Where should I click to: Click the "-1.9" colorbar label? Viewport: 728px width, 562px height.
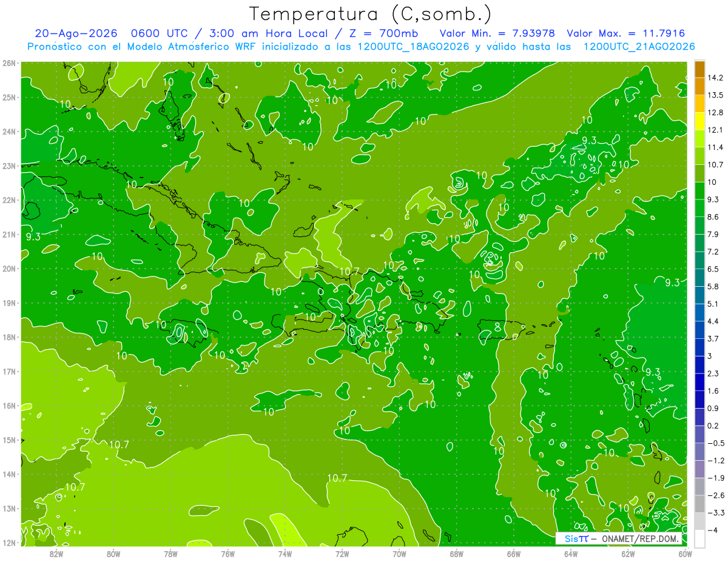(x=715, y=478)
